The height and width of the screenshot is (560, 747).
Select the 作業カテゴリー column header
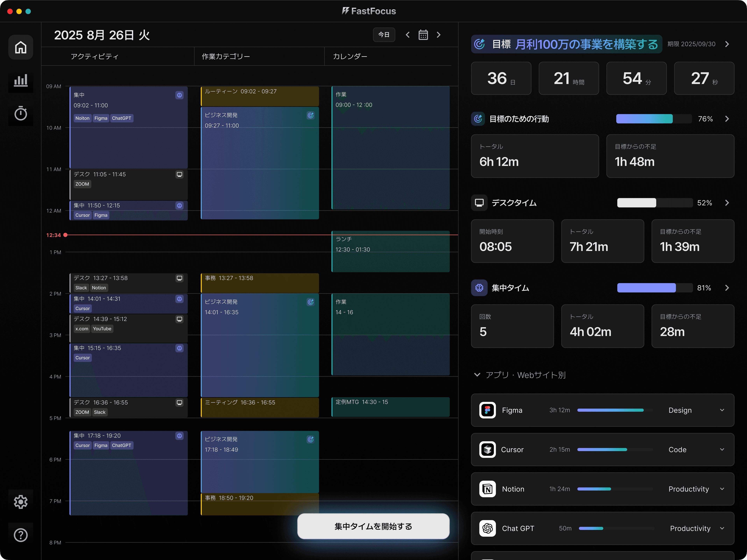click(226, 56)
